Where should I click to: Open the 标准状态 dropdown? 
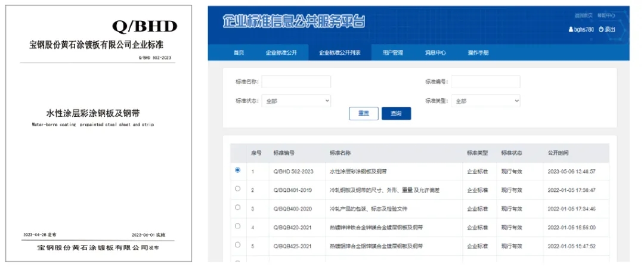(x=296, y=101)
